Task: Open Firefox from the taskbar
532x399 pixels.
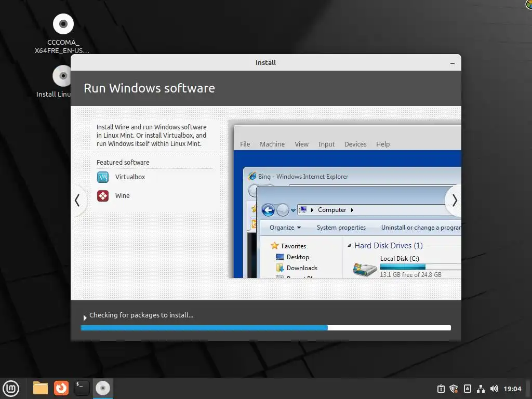Action: coord(61,388)
